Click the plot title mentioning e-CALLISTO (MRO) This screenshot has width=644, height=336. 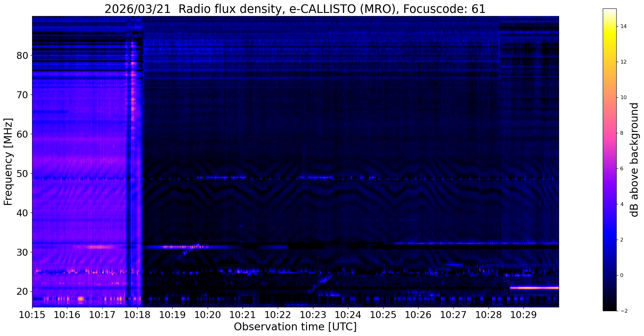point(295,9)
